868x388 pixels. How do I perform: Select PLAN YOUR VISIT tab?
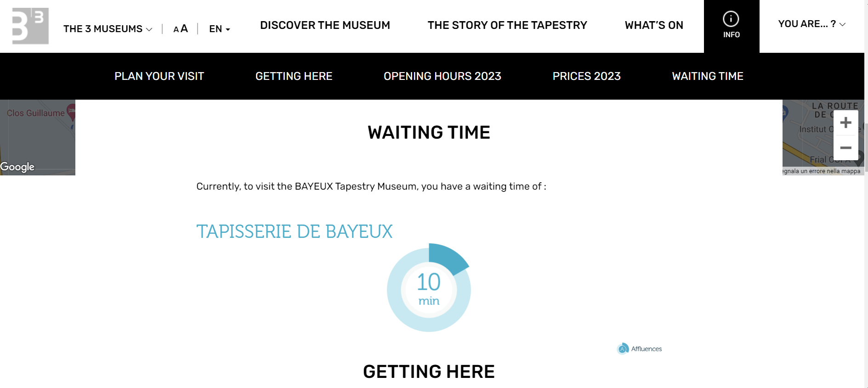click(x=159, y=76)
